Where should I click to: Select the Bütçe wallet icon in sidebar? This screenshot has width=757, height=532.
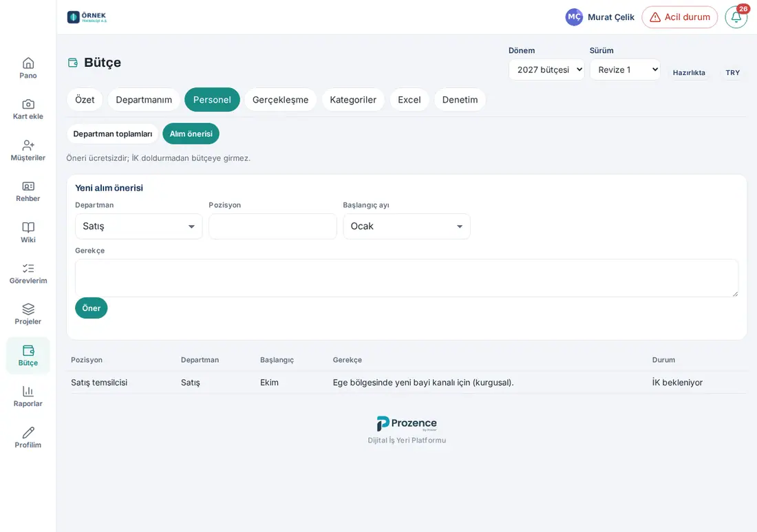pos(28,350)
